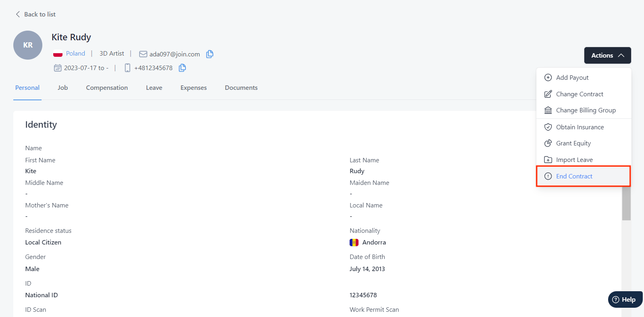Click the Billing Group bank icon
This screenshot has width=644, height=317.
pos(548,110)
